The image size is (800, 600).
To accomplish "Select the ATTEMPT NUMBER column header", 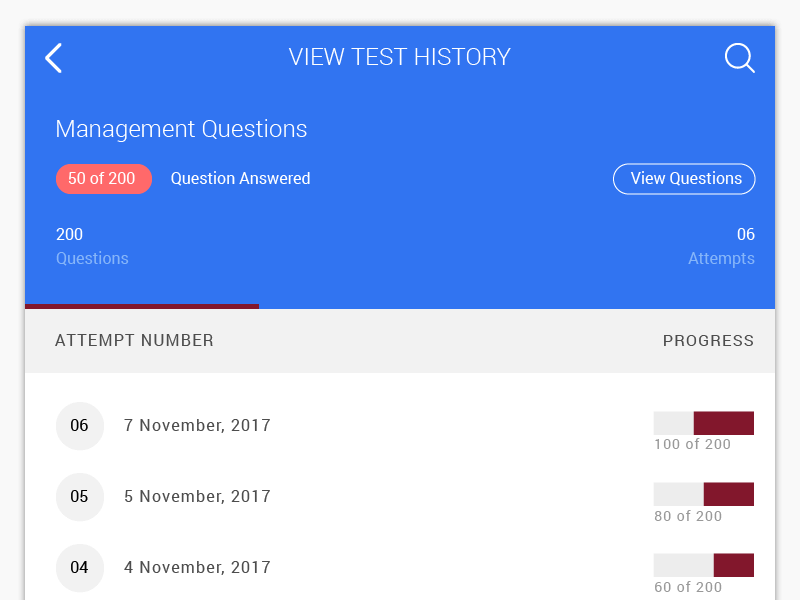I will (134, 340).
